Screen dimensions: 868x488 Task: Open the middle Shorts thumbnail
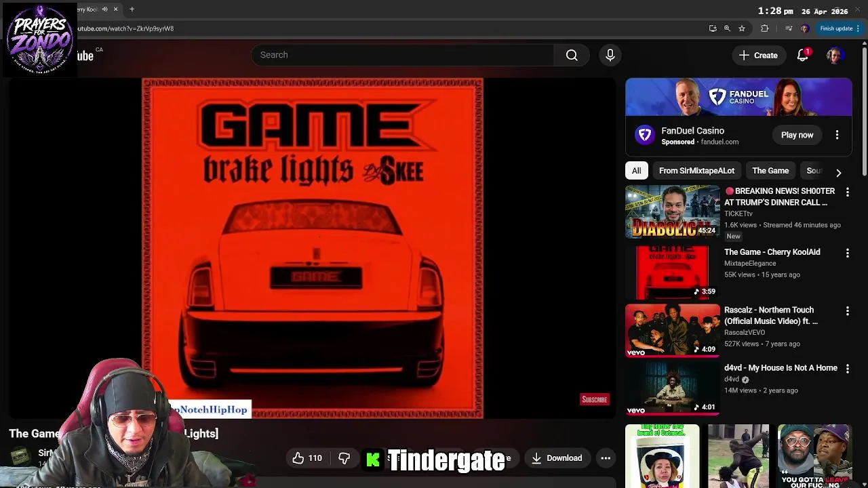coord(738,456)
